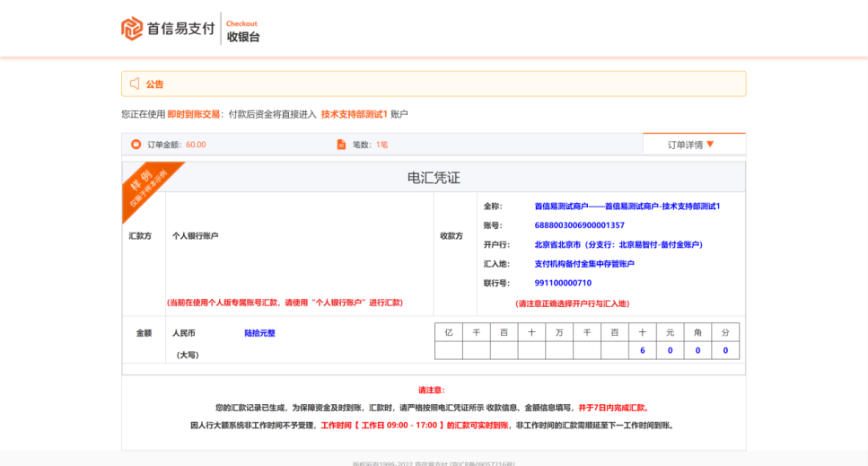The image size is (868, 466).
Task: Click the 技术支持部测试1 account name
Action: point(355,114)
